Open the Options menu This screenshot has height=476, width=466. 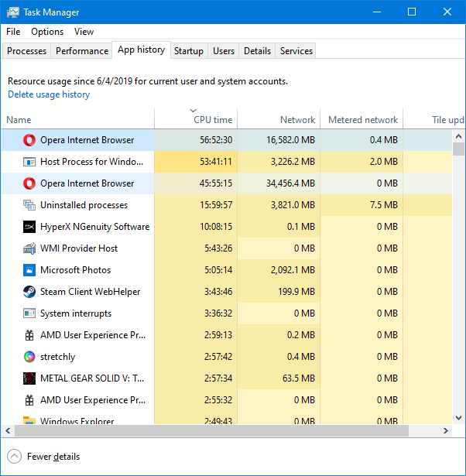pos(47,32)
